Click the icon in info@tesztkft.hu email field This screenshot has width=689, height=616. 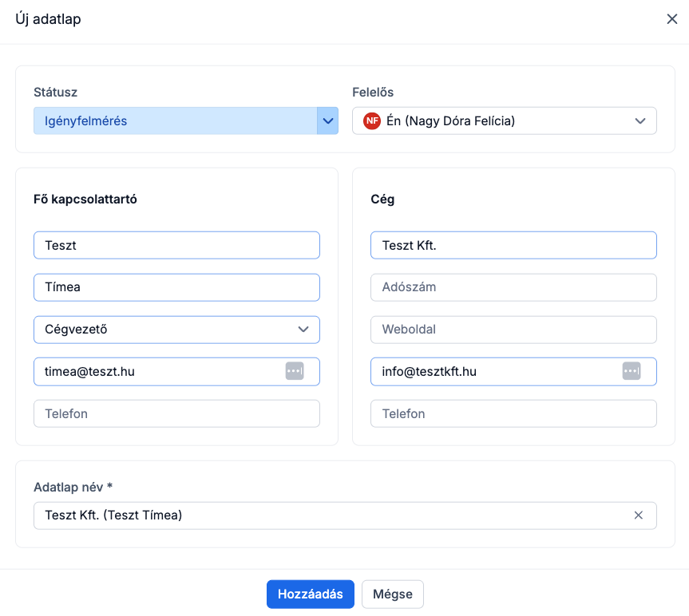(632, 371)
